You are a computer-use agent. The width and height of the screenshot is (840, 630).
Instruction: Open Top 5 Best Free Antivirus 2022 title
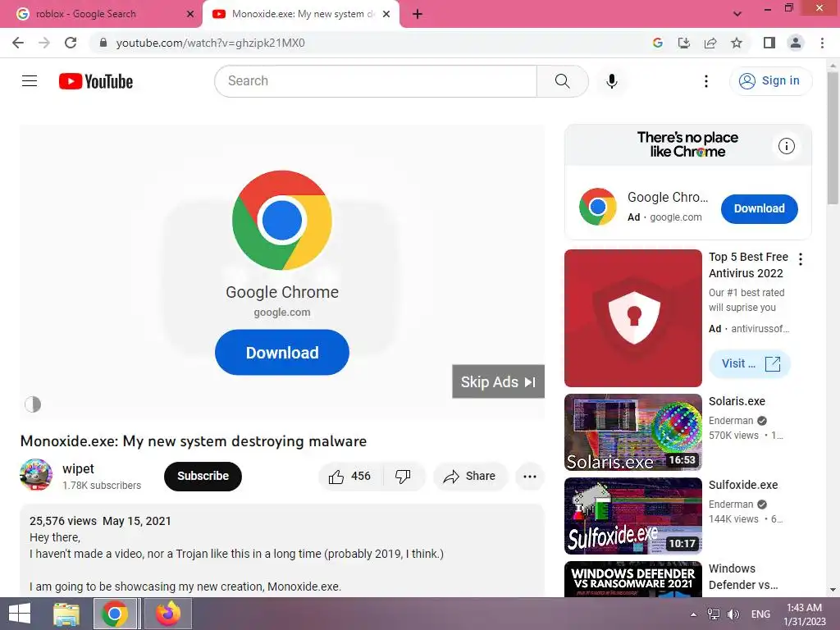click(748, 265)
